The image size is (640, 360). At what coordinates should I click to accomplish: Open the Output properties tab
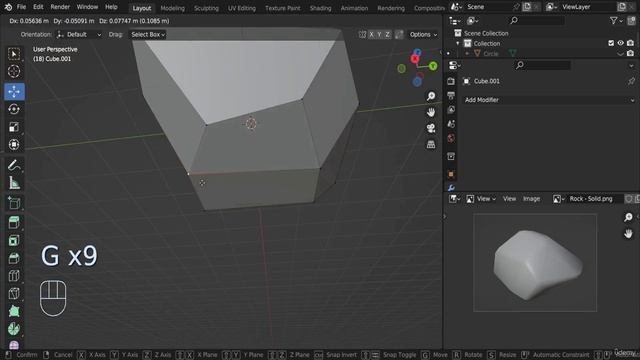click(451, 96)
